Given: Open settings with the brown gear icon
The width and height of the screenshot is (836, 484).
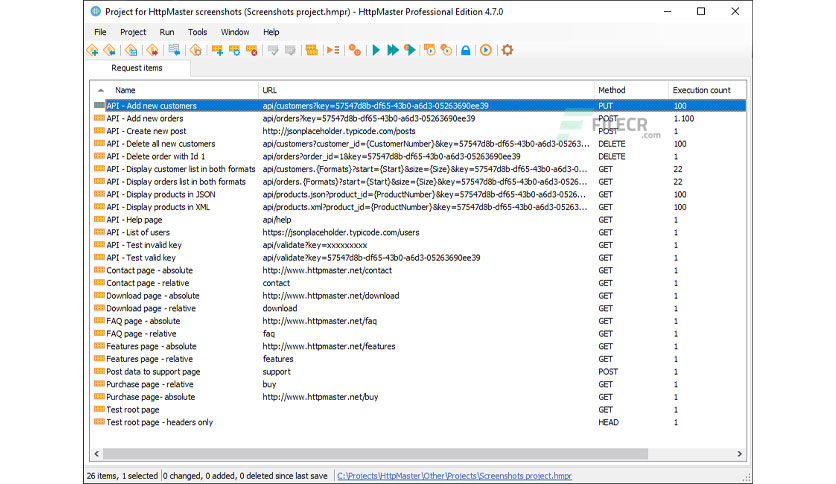Looking at the screenshot, I should click(x=508, y=50).
